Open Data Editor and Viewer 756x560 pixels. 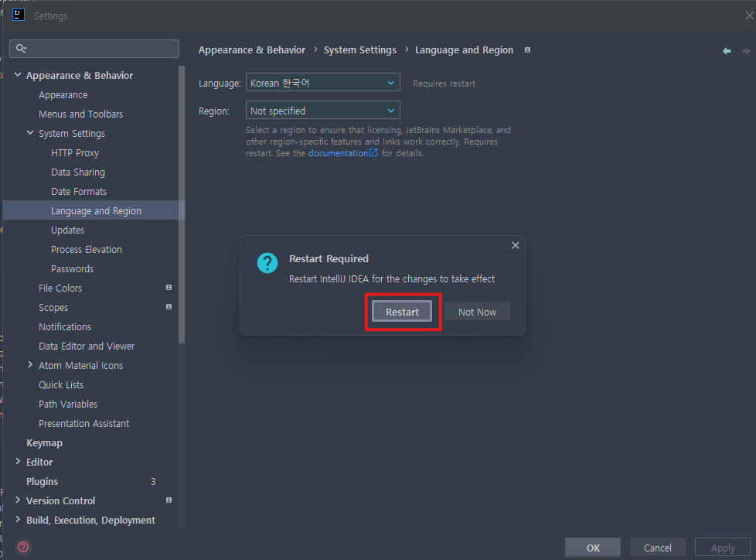[87, 346]
